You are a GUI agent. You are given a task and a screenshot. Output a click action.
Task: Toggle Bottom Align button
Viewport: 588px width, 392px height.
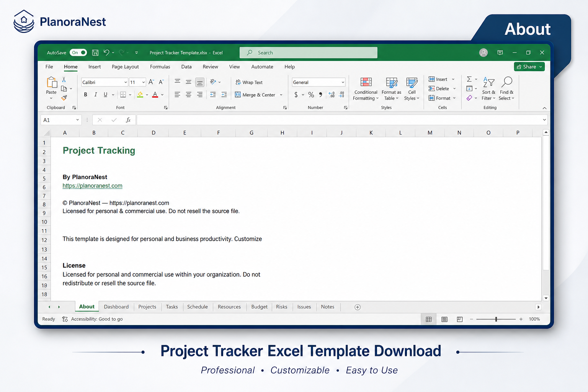[x=199, y=82]
